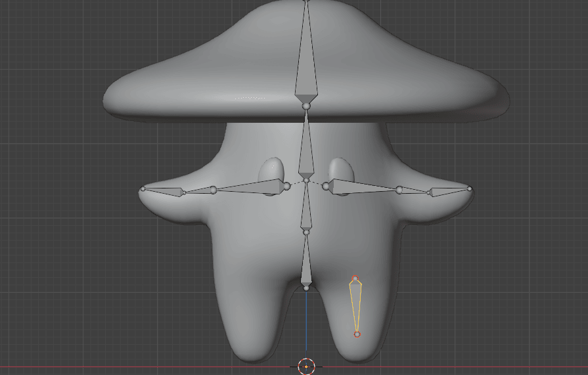Select the lowest spine bone above the legs
This screenshot has height=375, width=588.
[x=306, y=263]
